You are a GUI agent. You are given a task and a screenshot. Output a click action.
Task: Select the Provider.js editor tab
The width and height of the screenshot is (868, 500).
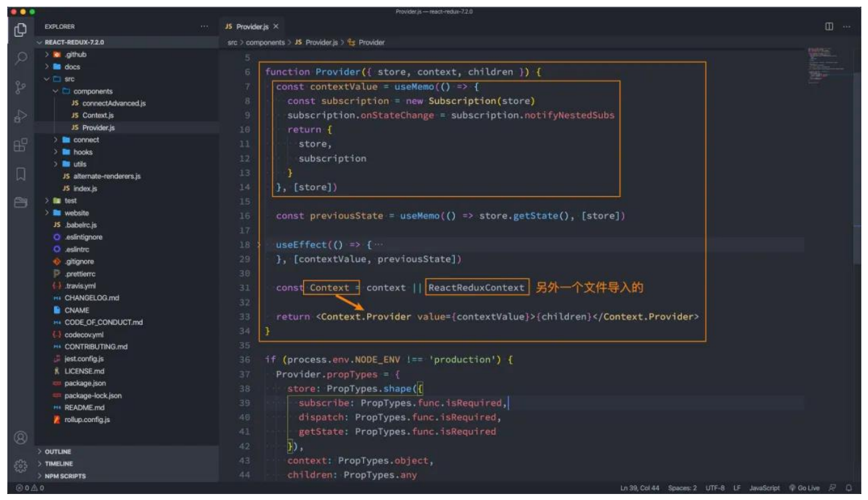[x=252, y=27]
